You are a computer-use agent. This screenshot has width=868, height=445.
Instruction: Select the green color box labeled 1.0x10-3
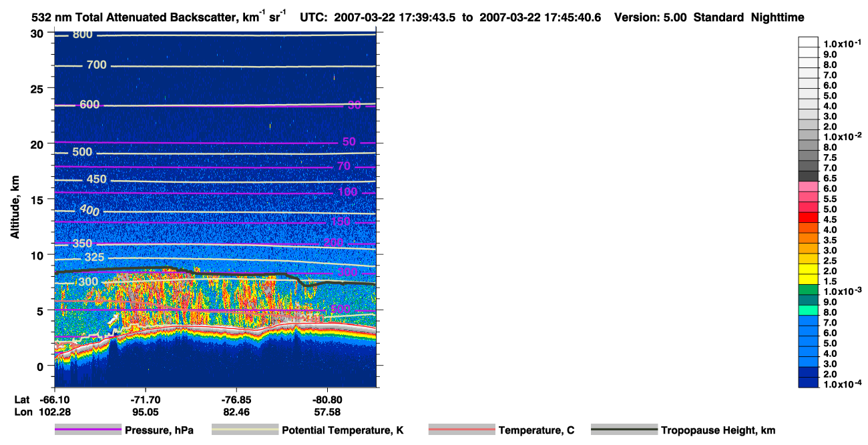(809, 290)
